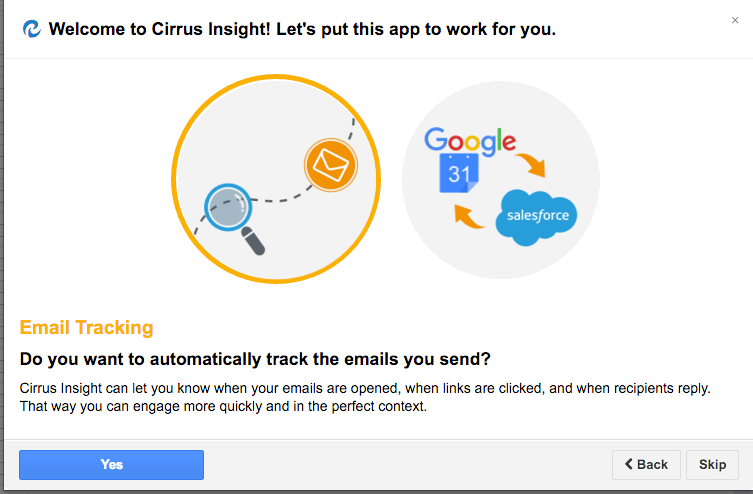Click the Google wordmark logo
753x494 pixels.
tap(470, 140)
